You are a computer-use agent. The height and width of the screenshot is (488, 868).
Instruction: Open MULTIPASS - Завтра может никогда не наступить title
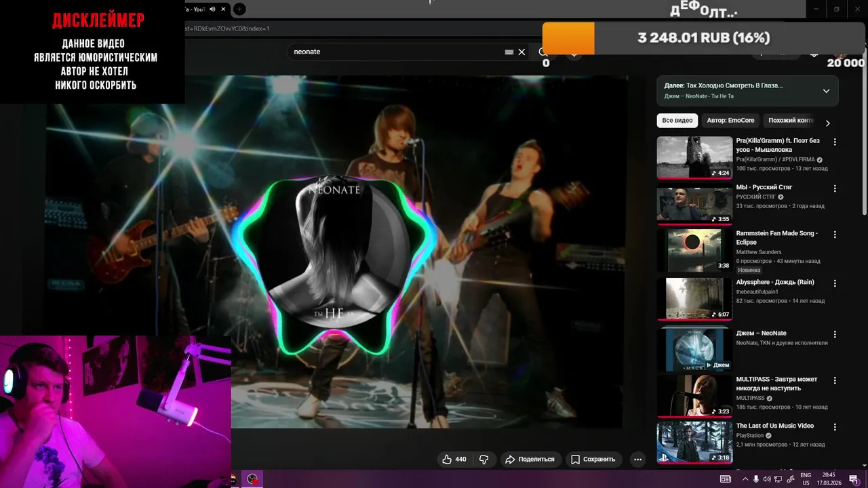tap(776, 384)
